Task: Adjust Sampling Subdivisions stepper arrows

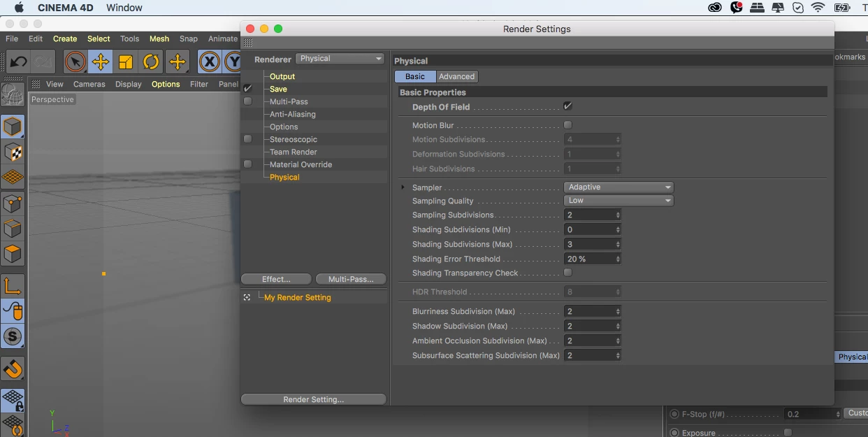Action: click(x=618, y=215)
